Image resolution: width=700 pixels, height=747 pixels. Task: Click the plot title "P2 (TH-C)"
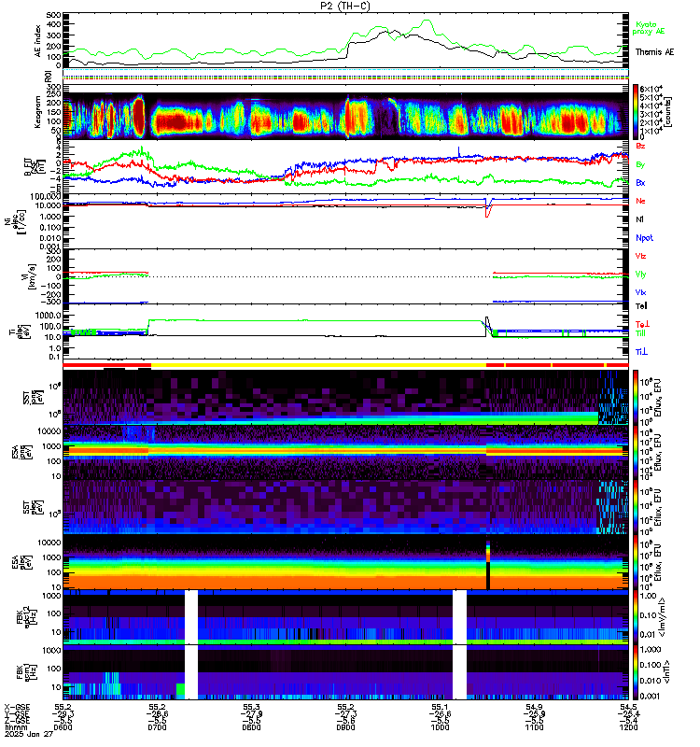tap(345, 6)
